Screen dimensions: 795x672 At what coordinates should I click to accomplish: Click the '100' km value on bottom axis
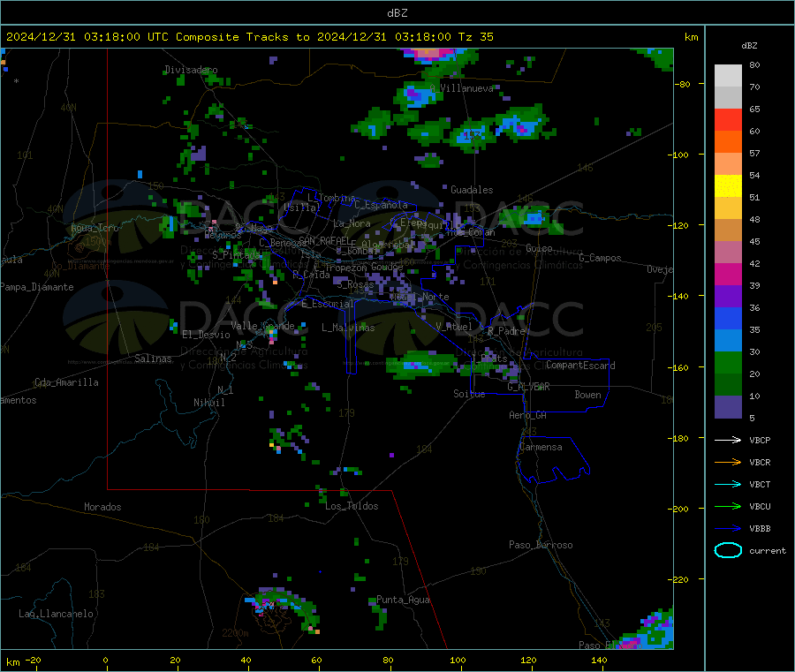click(458, 660)
